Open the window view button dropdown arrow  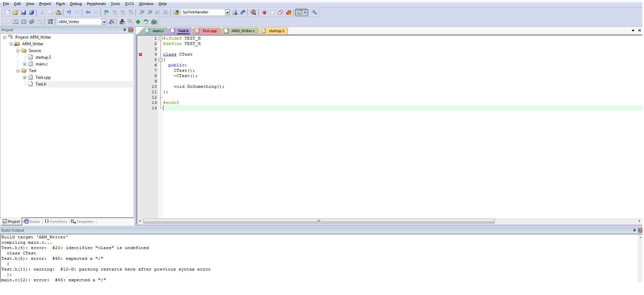tap(305, 12)
